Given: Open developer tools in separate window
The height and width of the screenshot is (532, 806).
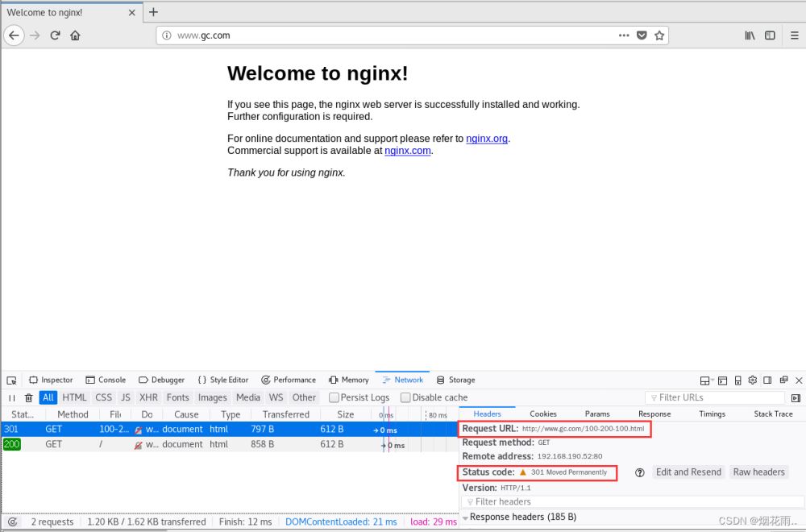Looking at the screenshot, I should [x=783, y=380].
